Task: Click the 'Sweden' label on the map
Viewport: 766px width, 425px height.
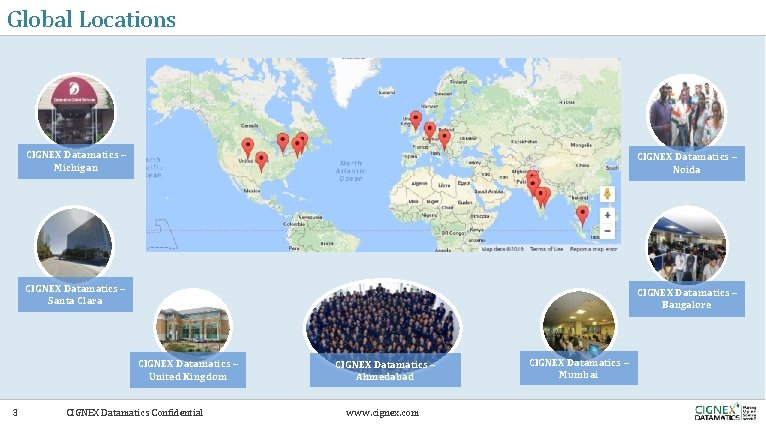Action: coord(443,93)
